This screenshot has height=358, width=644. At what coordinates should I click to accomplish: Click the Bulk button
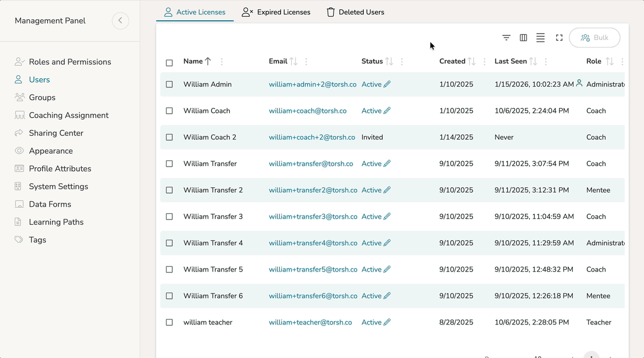click(594, 38)
